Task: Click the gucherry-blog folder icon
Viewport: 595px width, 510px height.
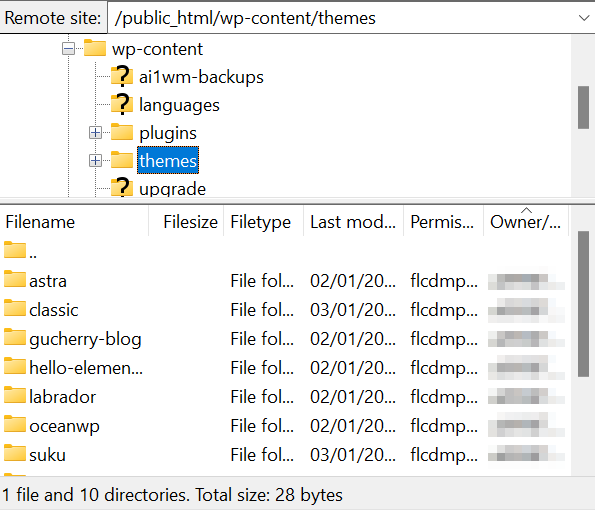Action: tap(15, 337)
